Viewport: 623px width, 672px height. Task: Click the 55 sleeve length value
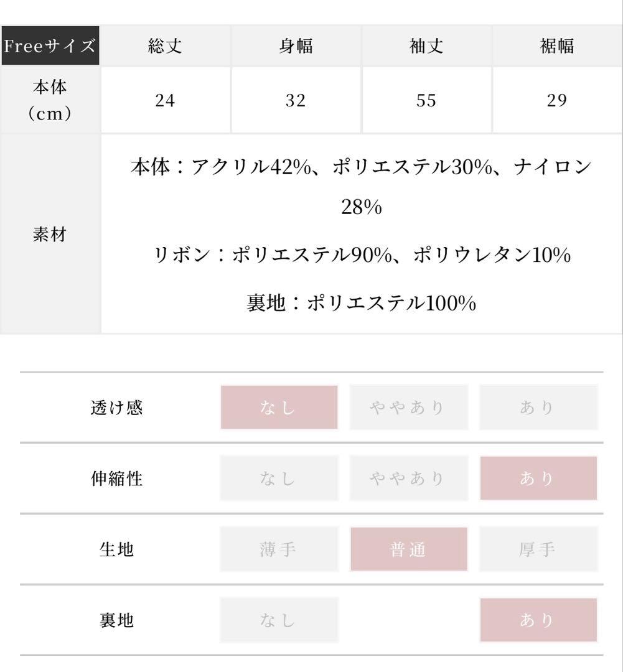coord(426,100)
